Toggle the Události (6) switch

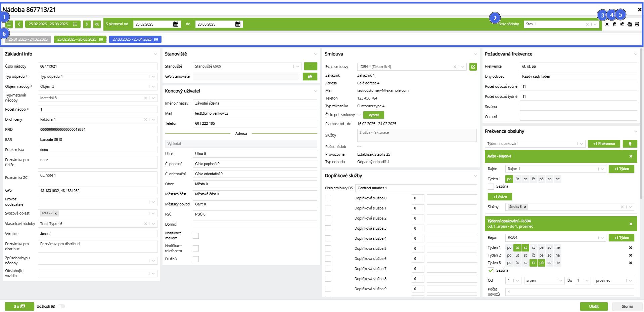coord(61,306)
